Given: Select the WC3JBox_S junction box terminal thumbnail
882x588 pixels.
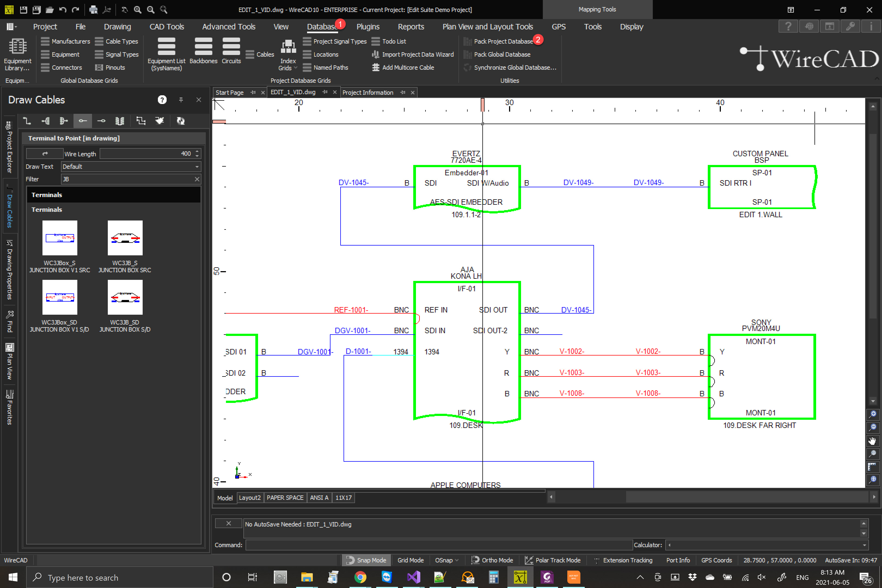Looking at the screenshot, I should [x=60, y=238].
